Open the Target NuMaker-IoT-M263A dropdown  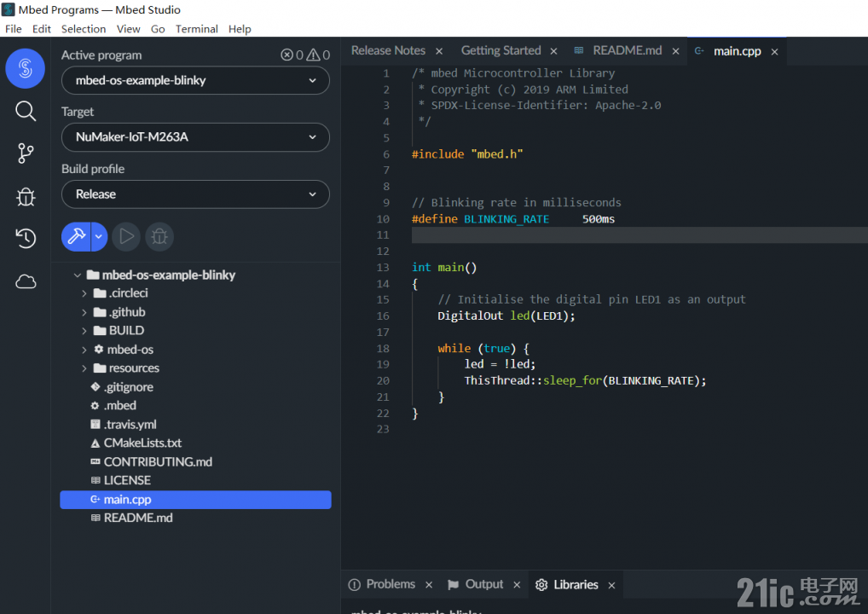[x=195, y=137]
